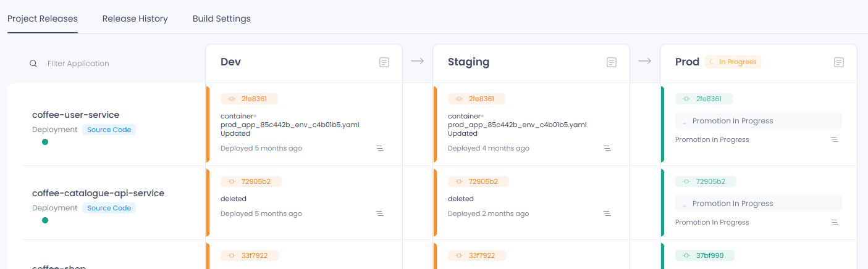Click the In Progress badge next to Prod
Viewport: 868px width, 269px height.
point(733,62)
